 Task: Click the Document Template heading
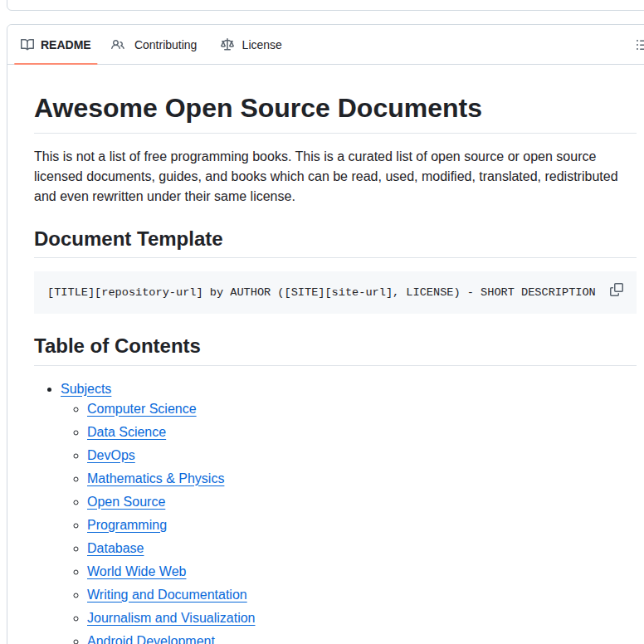coord(128,239)
